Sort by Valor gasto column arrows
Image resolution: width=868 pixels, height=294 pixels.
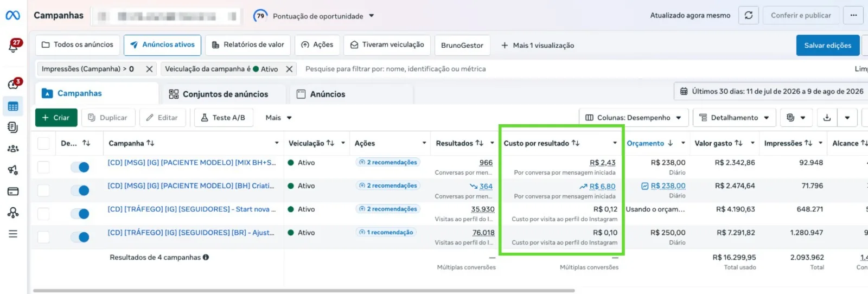[738, 143]
